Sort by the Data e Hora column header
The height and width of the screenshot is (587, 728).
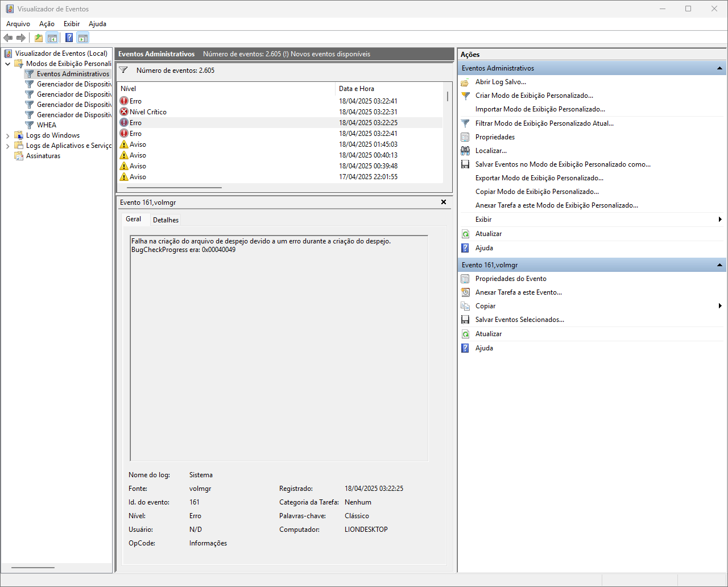coord(389,89)
